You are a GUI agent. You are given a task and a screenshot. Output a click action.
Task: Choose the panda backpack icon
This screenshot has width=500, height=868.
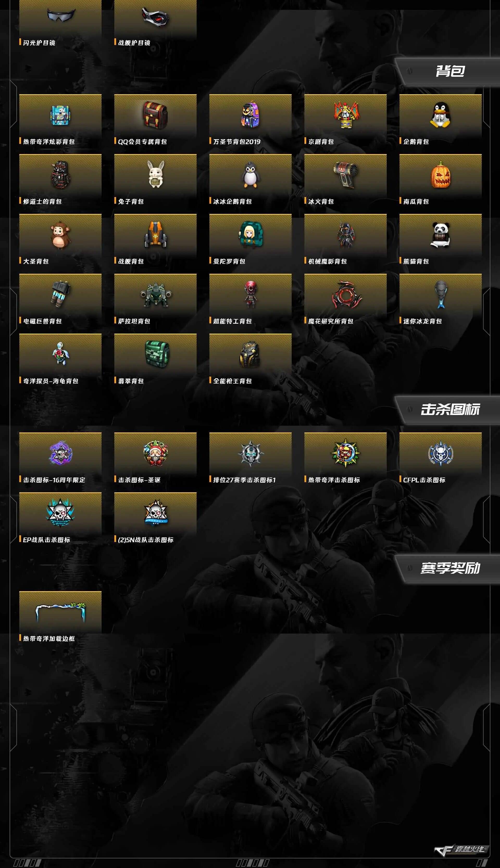(440, 235)
